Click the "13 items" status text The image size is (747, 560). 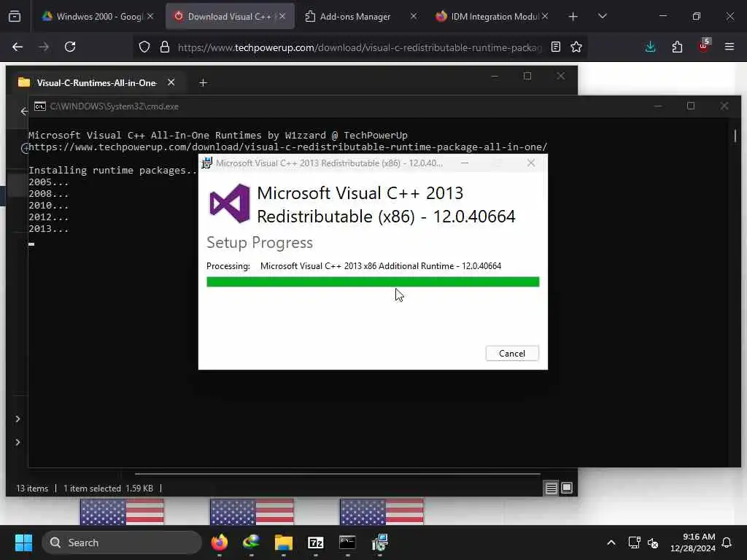coord(32,488)
